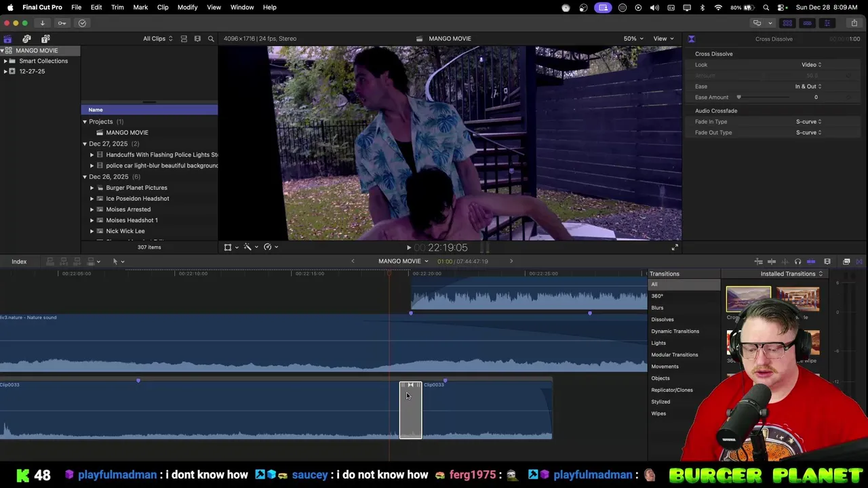Screen dimensions: 868x488
Task: Toggle audio skimming waveform icon
Action: [785, 262]
